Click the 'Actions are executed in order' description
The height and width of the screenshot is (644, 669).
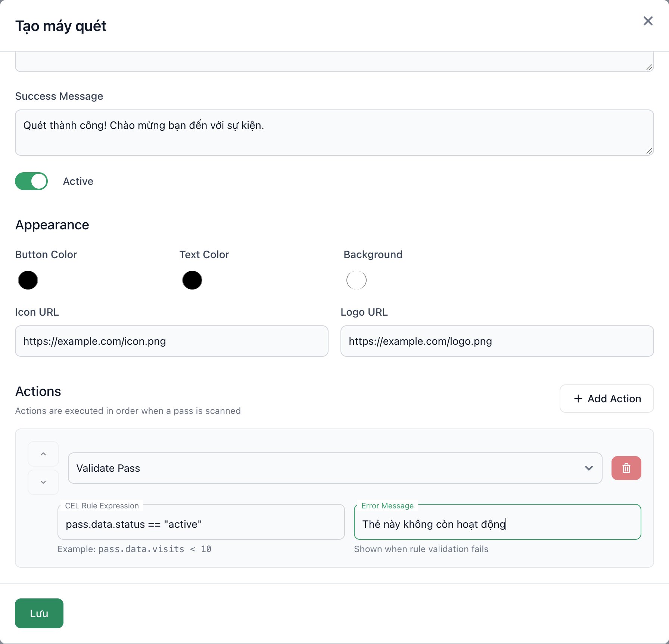(x=128, y=411)
